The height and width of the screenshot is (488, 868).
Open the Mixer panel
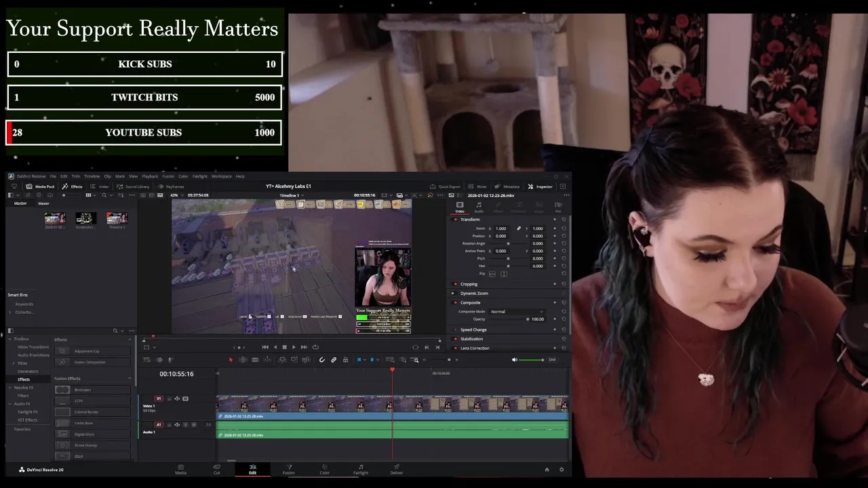pyautogui.click(x=477, y=186)
